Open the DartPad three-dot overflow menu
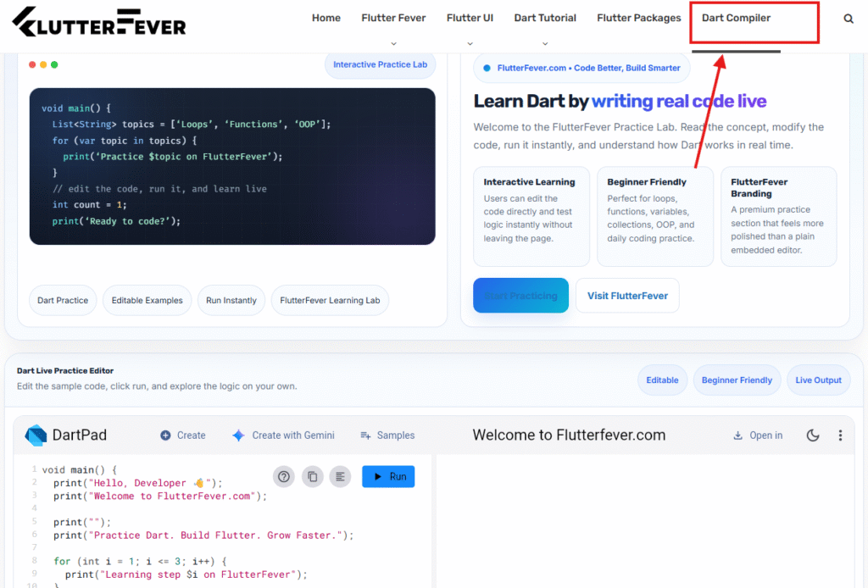This screenshot has height=588, width=868. 840,435
